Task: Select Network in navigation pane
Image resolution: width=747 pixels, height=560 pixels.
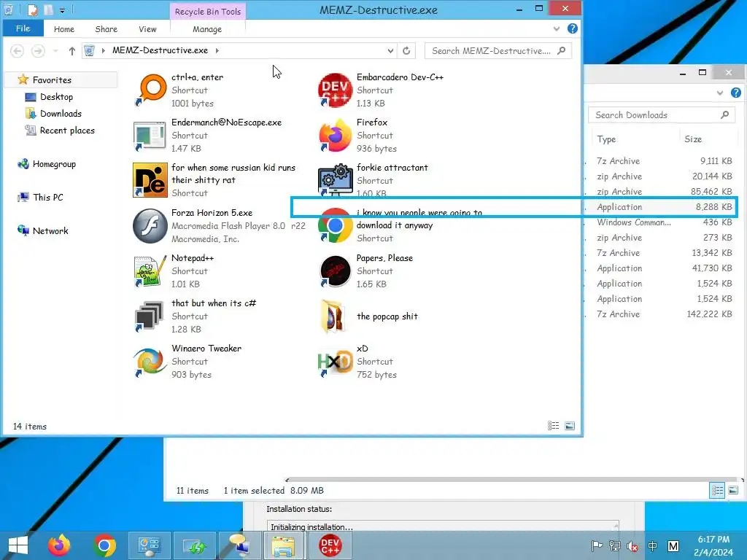Action: click(x=50, y=230)
